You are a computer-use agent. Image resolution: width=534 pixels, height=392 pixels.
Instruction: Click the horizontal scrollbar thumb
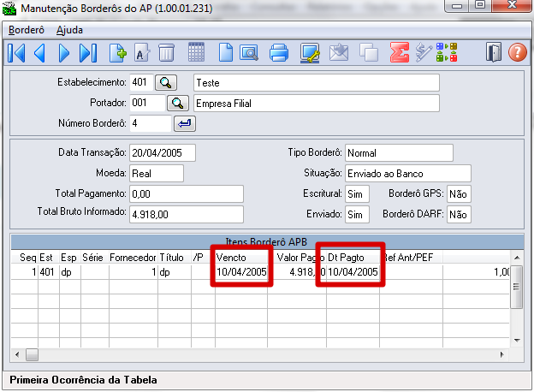[32, 354]
